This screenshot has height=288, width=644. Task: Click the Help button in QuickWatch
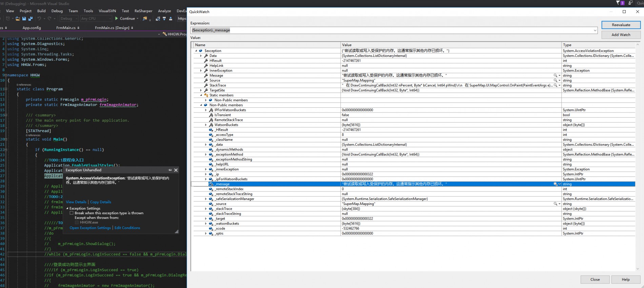click(626, 280)
